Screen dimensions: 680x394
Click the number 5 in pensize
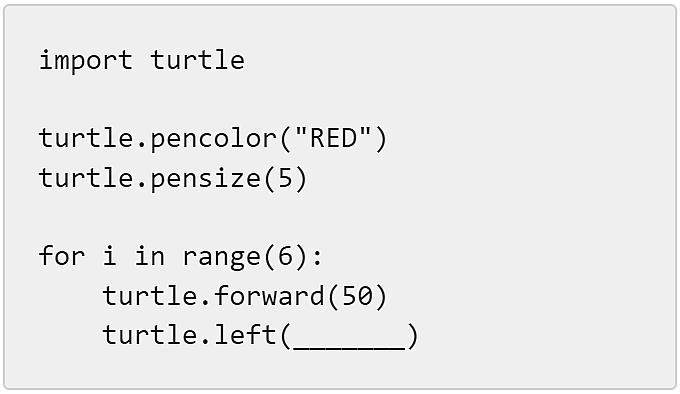click(285, 178)
